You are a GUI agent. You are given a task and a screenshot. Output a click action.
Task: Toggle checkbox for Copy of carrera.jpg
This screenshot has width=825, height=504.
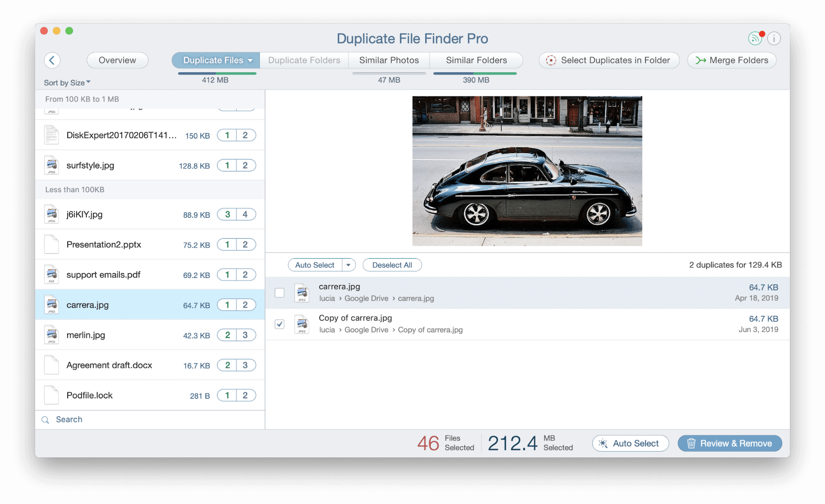[281, 323]
